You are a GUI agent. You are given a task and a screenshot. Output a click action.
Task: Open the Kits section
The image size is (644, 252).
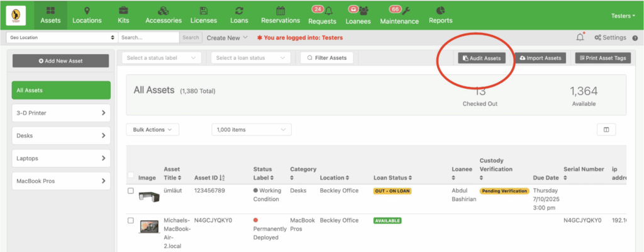click(x=123, y=15)
